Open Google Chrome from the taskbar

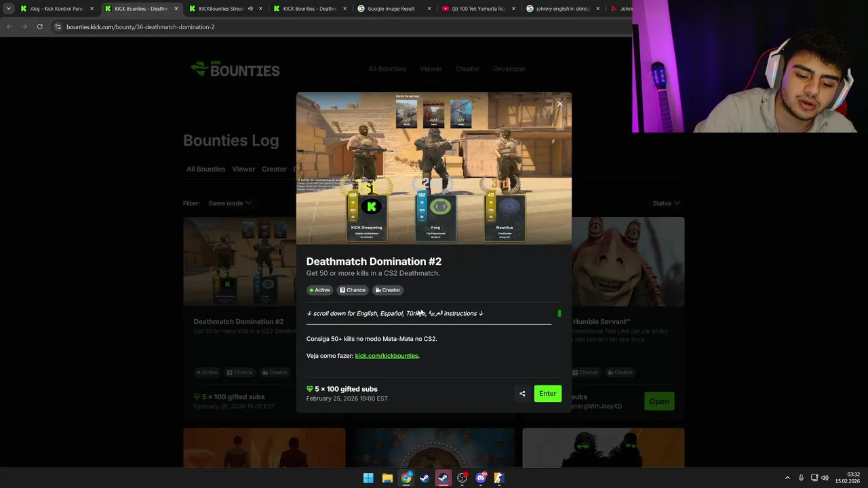pos(406,478)
